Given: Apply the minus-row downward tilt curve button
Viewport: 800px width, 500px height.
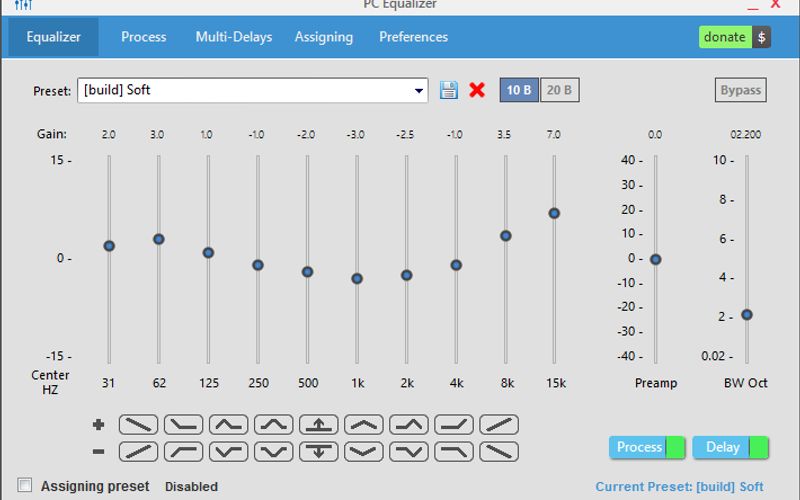Looking at the screenshot, I should click(499, 452).
